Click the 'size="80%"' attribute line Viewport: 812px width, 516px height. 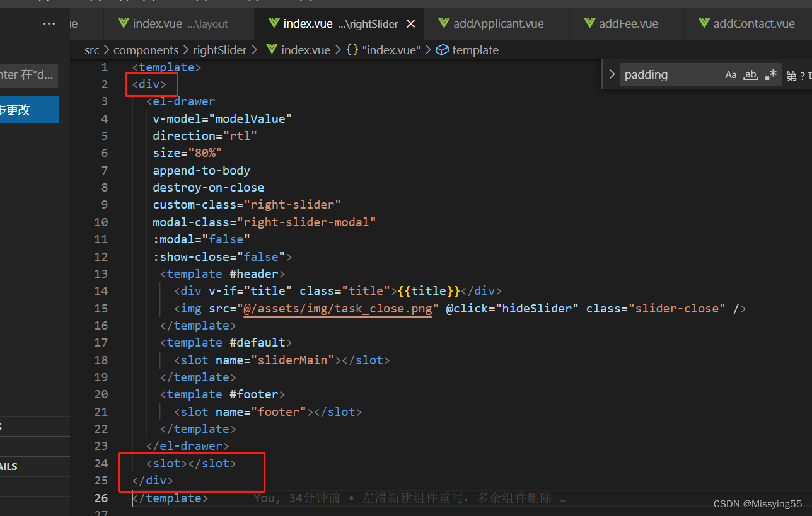point(187,153)
